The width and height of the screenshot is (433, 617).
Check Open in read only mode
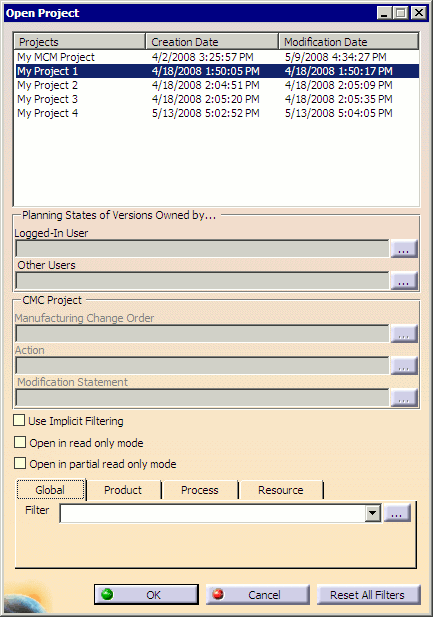[x=20, y=442]
